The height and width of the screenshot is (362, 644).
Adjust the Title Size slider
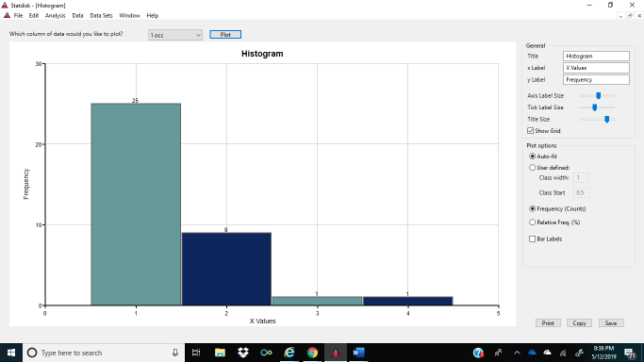(606, 119)
